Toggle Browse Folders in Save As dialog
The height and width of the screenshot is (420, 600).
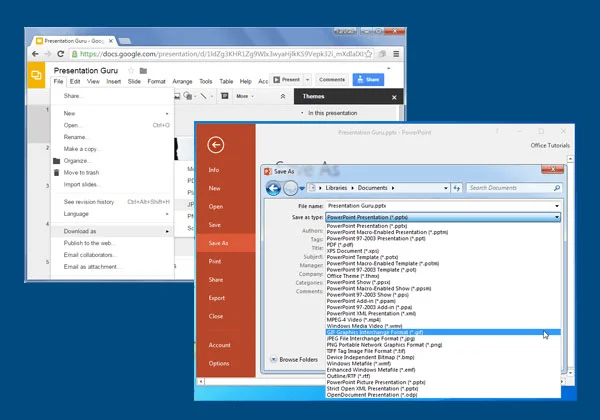[x=294, y=360]
